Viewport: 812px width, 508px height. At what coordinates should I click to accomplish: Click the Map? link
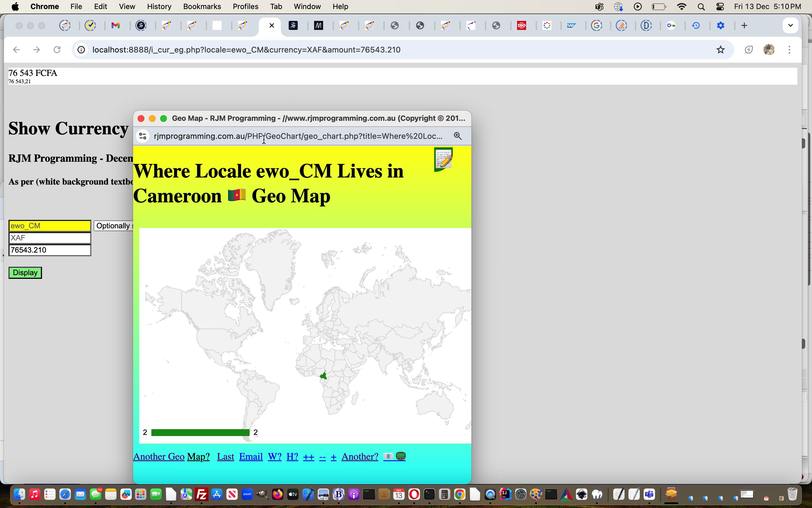coord(198,457)
